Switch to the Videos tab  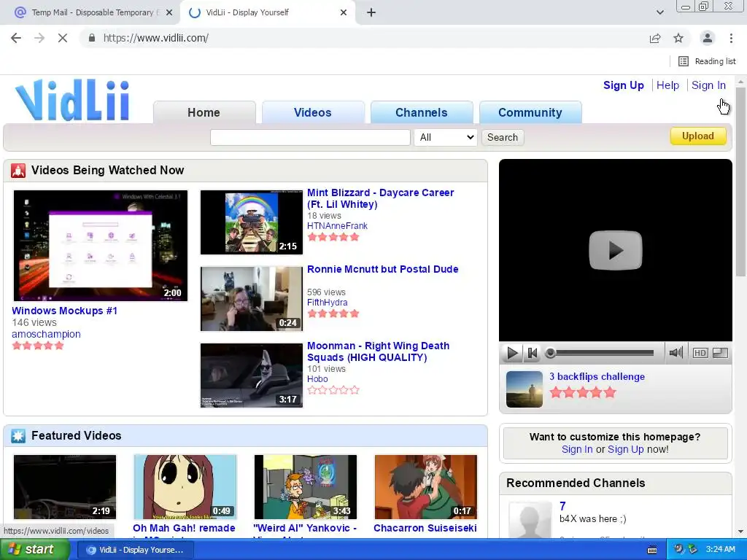coord(312,112)
